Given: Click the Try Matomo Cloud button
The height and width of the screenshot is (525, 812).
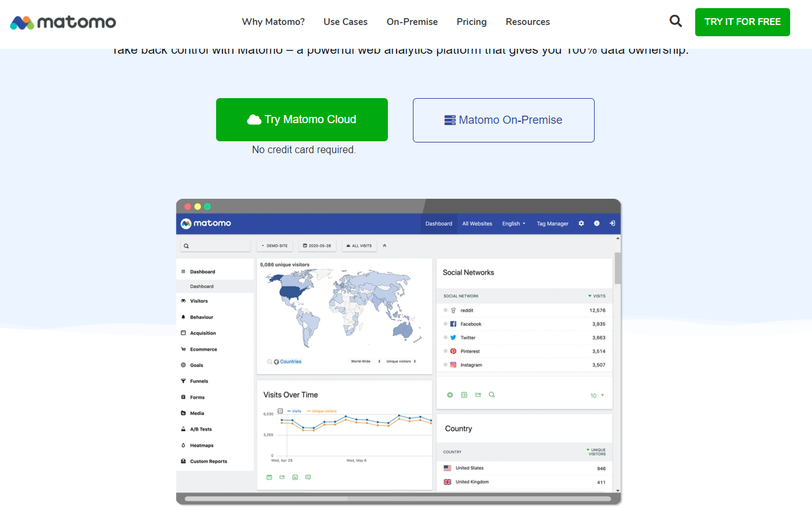Looking at the screenshot, I should 302,119.
